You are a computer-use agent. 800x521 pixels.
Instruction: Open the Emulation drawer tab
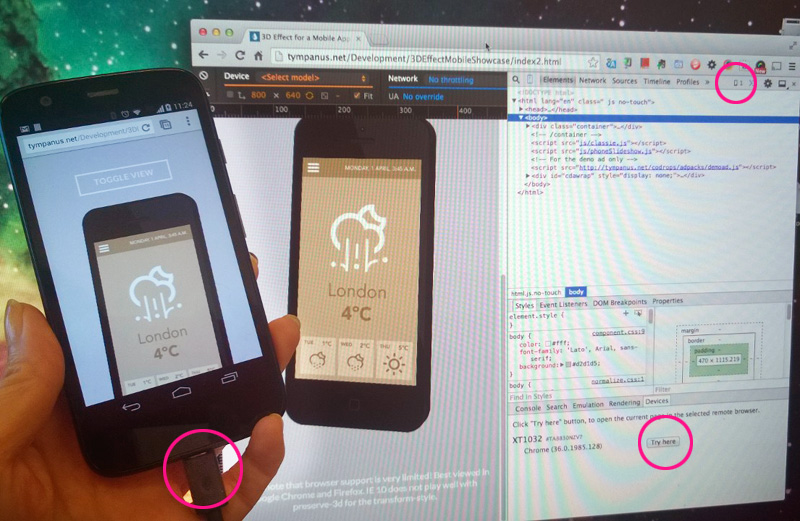pyautogui.click(x=588, y=405)
